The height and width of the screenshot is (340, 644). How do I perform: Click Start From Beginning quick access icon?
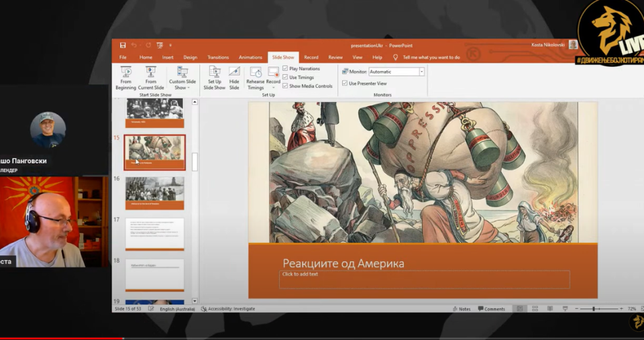[x=160, y=45]
